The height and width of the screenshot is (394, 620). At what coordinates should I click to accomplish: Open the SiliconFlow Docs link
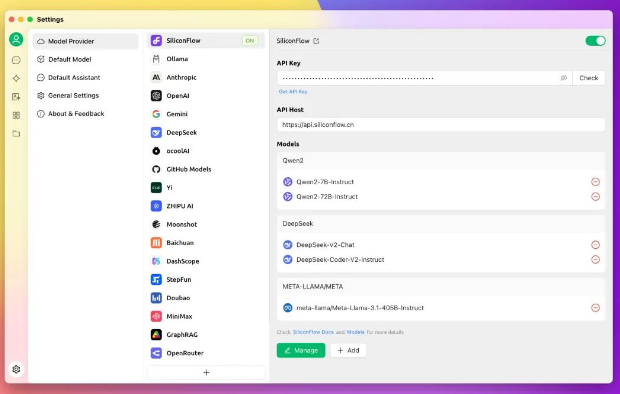[313, 332]
